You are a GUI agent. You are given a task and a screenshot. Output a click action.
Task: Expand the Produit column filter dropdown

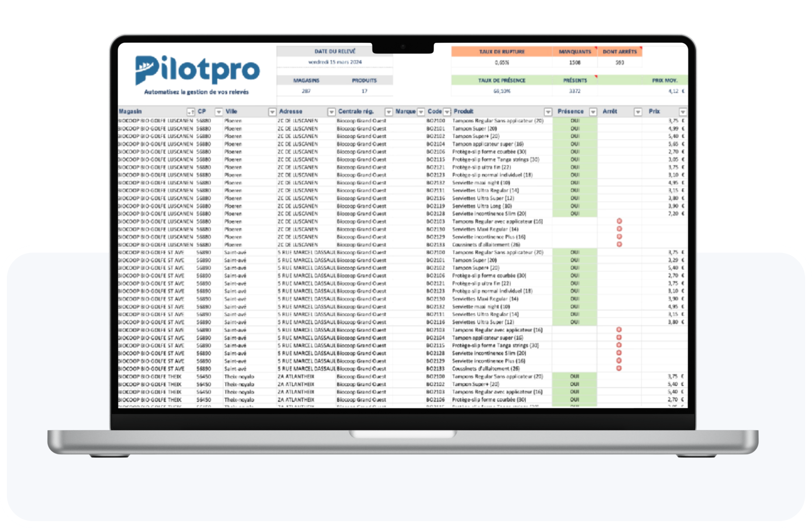click(x=548, y=112)
